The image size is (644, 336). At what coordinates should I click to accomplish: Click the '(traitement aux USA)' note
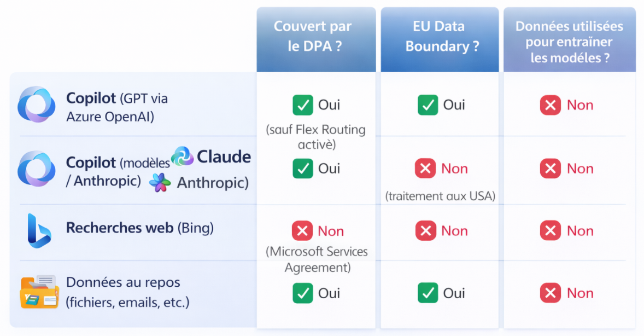coord(440,196)
